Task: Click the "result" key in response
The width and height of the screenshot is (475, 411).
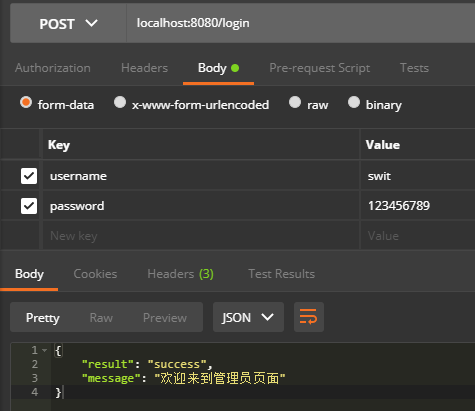Action: coord(108,364)
